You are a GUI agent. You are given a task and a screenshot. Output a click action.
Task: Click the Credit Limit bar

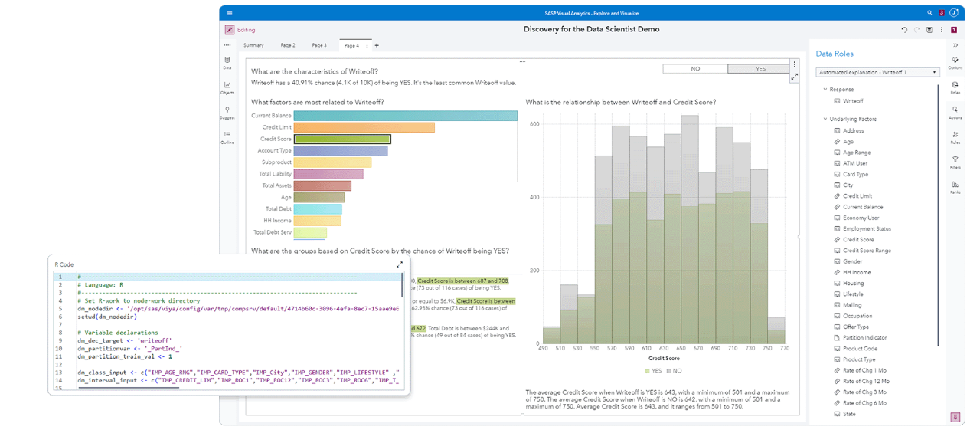364,127
